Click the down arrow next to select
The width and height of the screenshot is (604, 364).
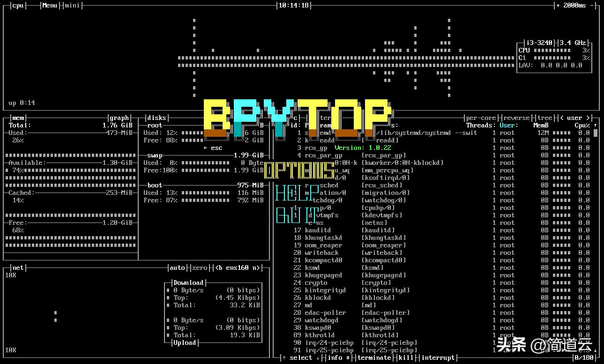point(318,358)
